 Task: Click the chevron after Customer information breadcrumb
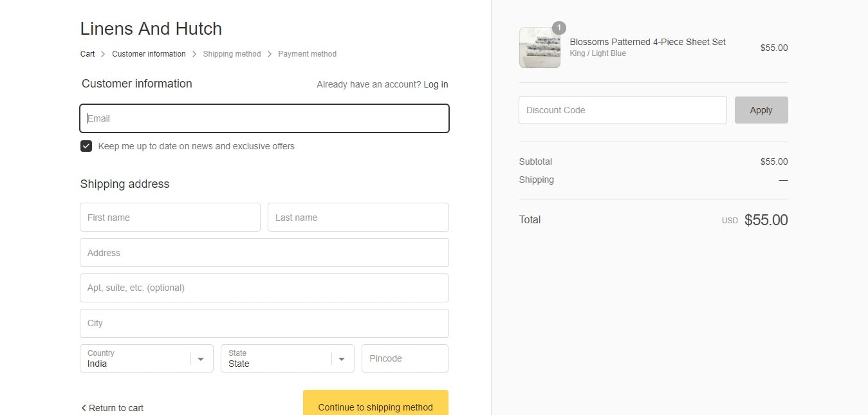click(194, 54)
